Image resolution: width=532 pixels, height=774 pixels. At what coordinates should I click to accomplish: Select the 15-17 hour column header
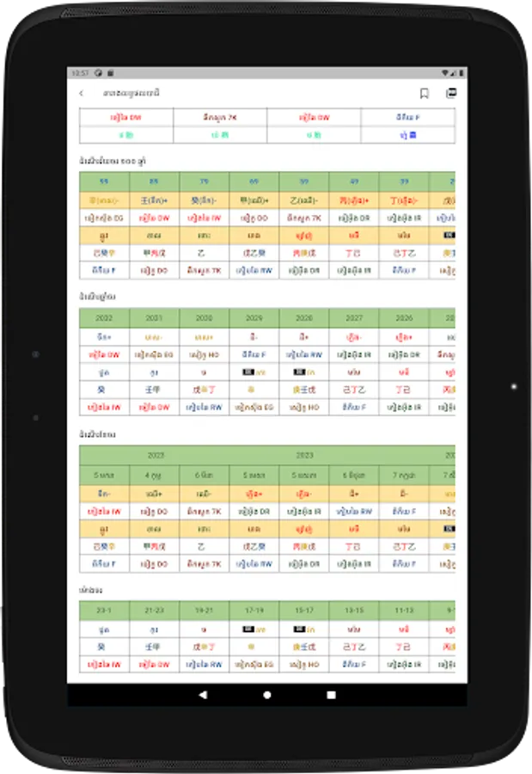(x=304, y=611)
